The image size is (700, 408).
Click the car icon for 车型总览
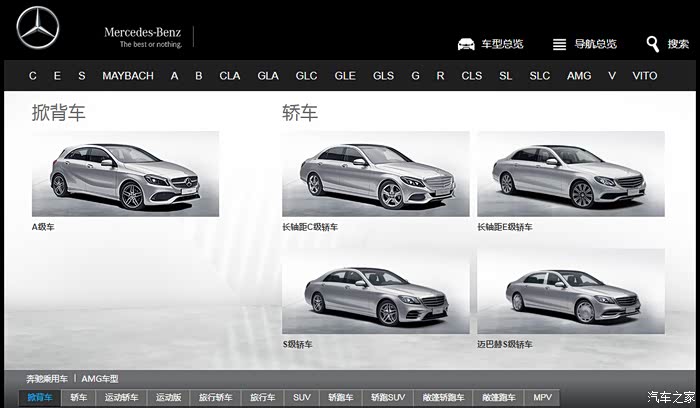pos(466,44)
